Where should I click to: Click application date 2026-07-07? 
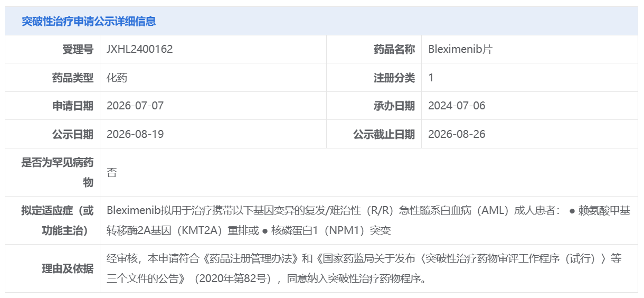tap(135, 106)
